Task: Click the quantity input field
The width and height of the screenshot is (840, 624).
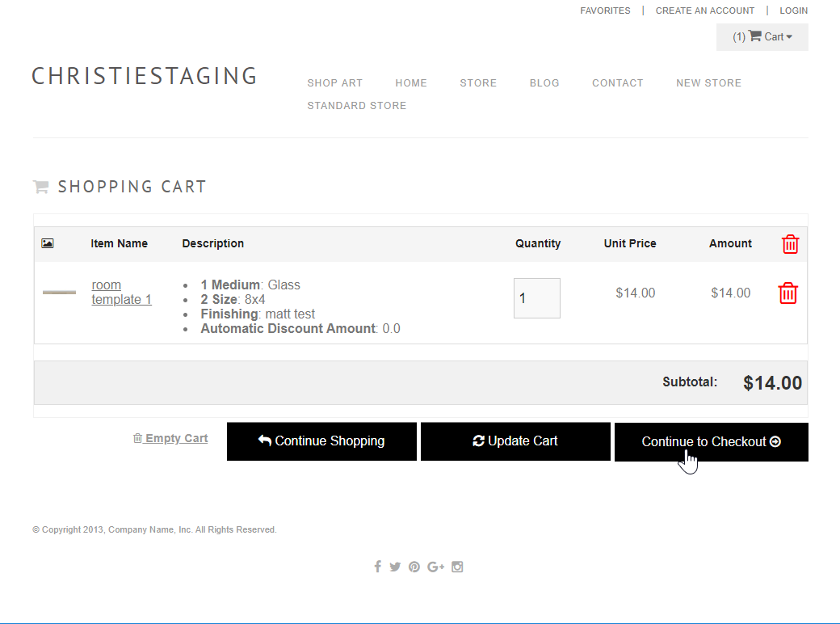Action: [x=536, y=298]
